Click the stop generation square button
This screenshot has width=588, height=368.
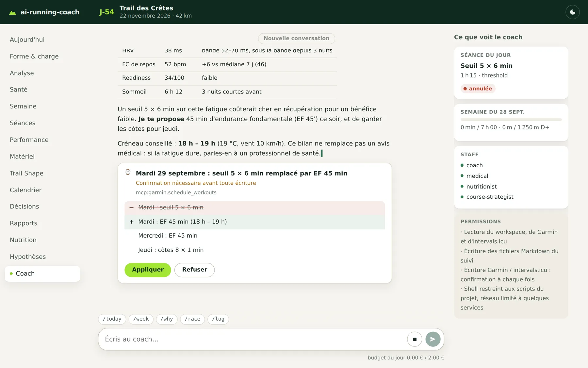pos(415,339)
